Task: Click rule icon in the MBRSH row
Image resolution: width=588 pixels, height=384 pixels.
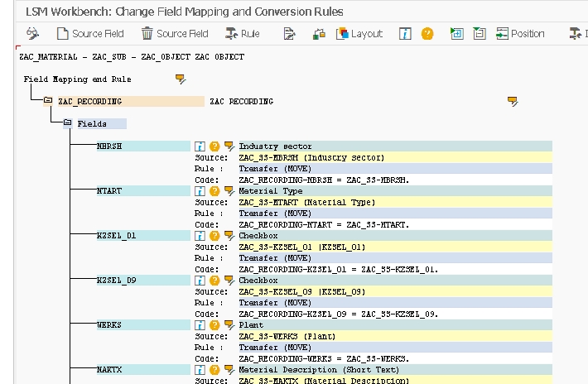Action: coord(229,146)
